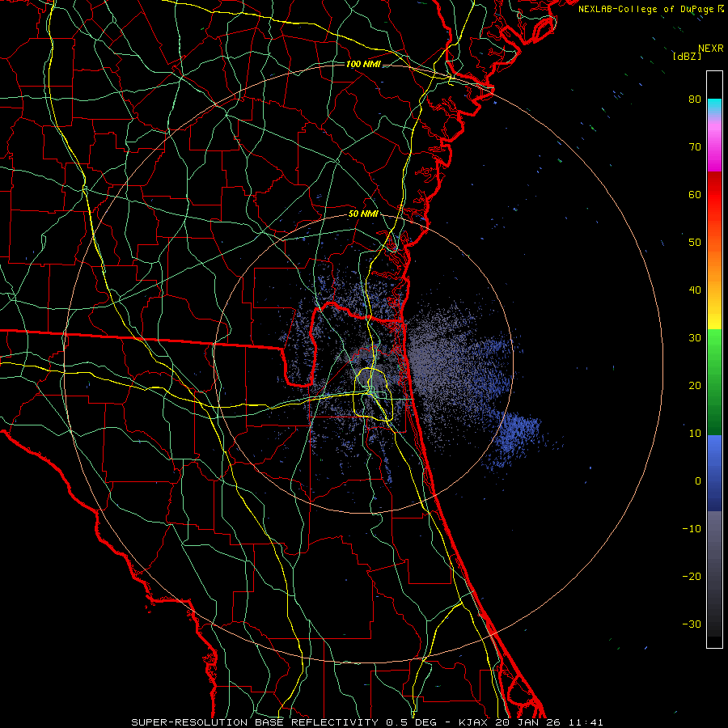Click the 70 dBZ value on the scale
This screenshot has width=728, height=728.
click(695, 146)
